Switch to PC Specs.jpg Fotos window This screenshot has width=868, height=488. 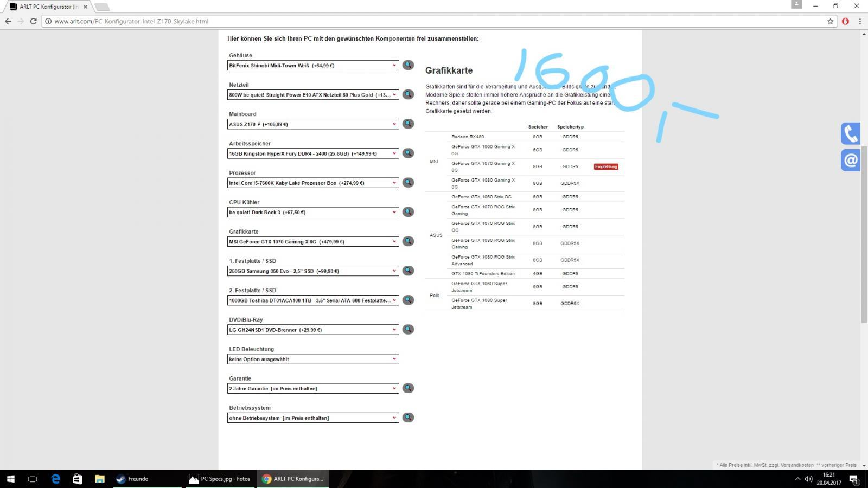tap(220, 479)
